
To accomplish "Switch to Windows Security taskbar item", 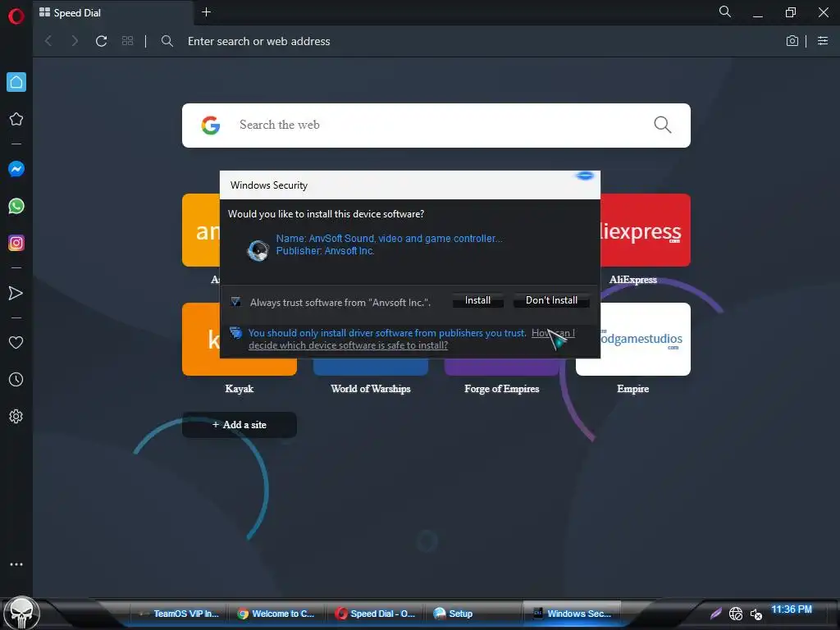I will click(572, 614).
